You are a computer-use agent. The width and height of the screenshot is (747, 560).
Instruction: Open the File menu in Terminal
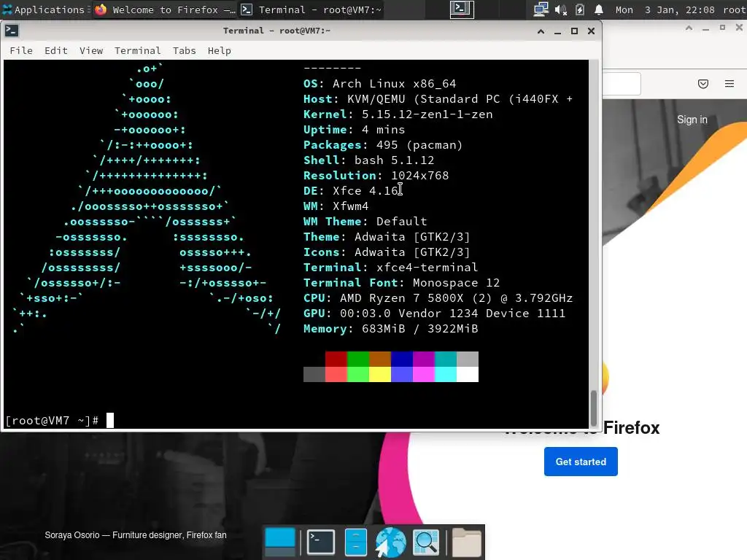pyautogui.click(x=21, y=50)
